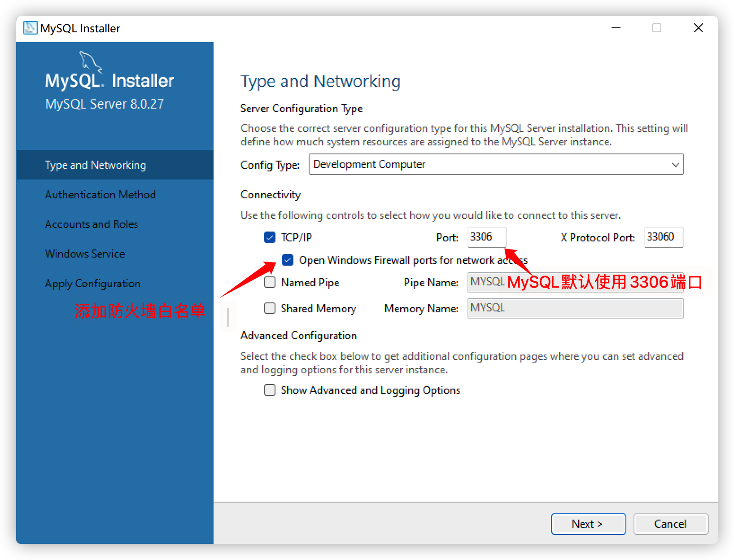Screen dimensions: 734x560
Task: Click the Memory Name field
Action: (x=575, y=308)
